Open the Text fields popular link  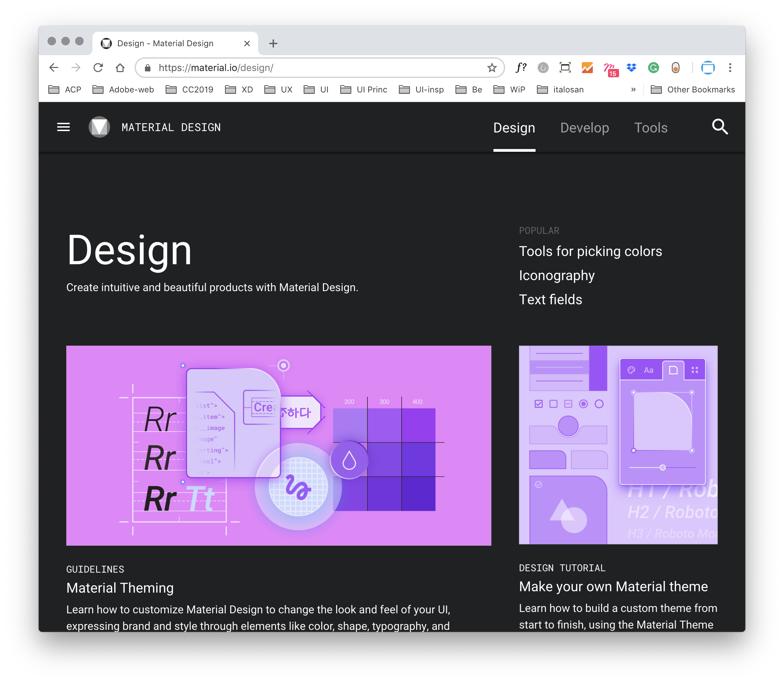click(550, 299)
